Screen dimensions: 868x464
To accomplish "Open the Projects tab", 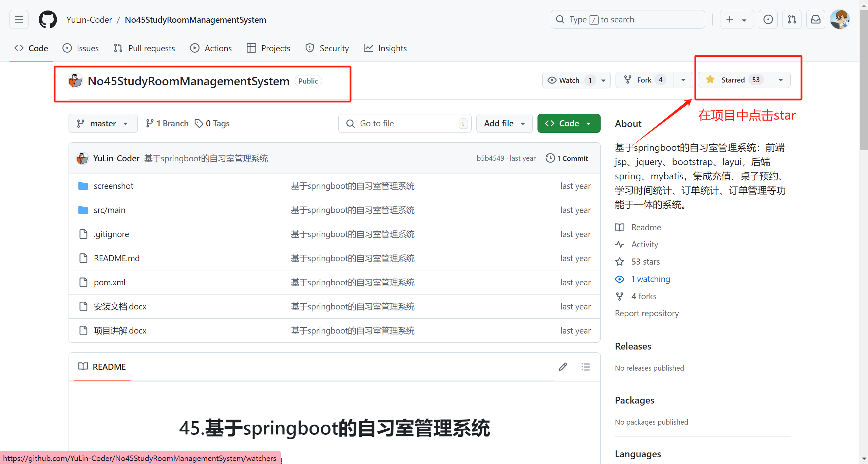I will click(268, 48).
